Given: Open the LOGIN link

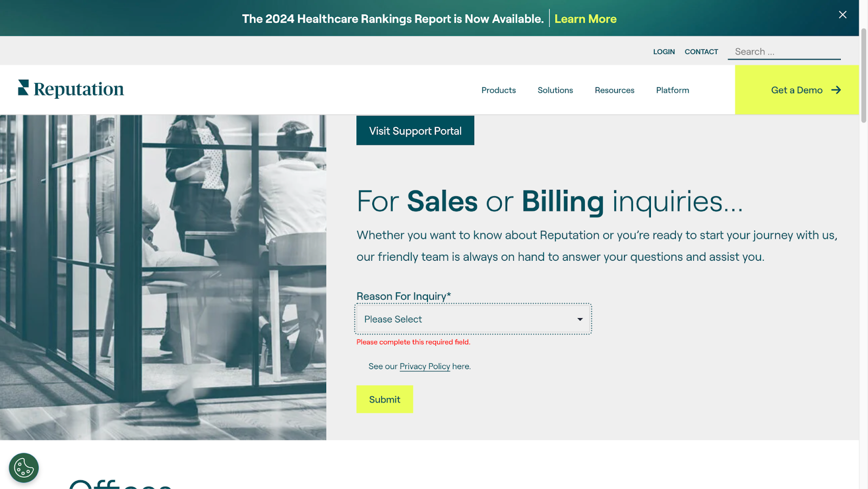Looking at the screenshot, I should [664, 52].
